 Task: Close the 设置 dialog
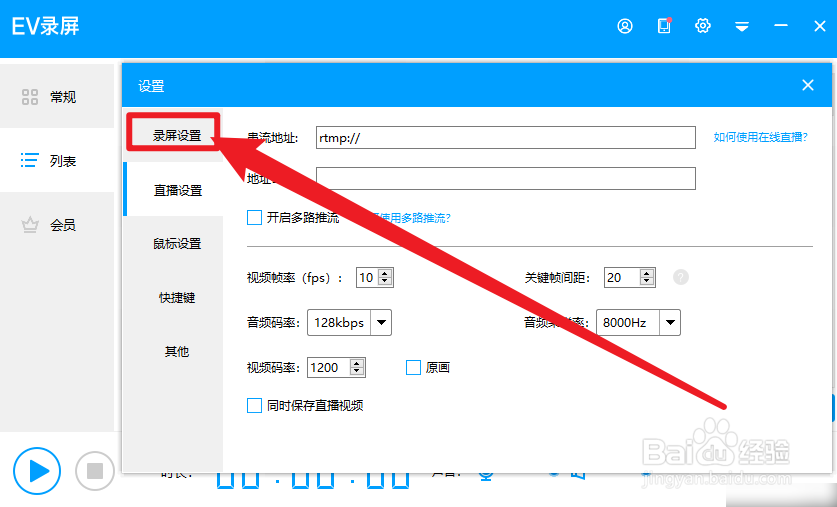click(x=808, y=85)
